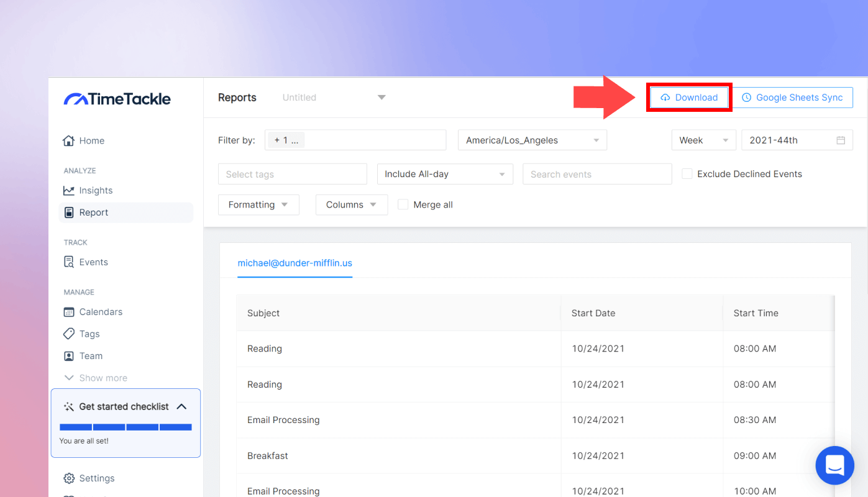Image resolution: width=868 pixels, height=497 pixels.
Task: Click the Calendars icon in sidebar
Action: pos(68,312)
